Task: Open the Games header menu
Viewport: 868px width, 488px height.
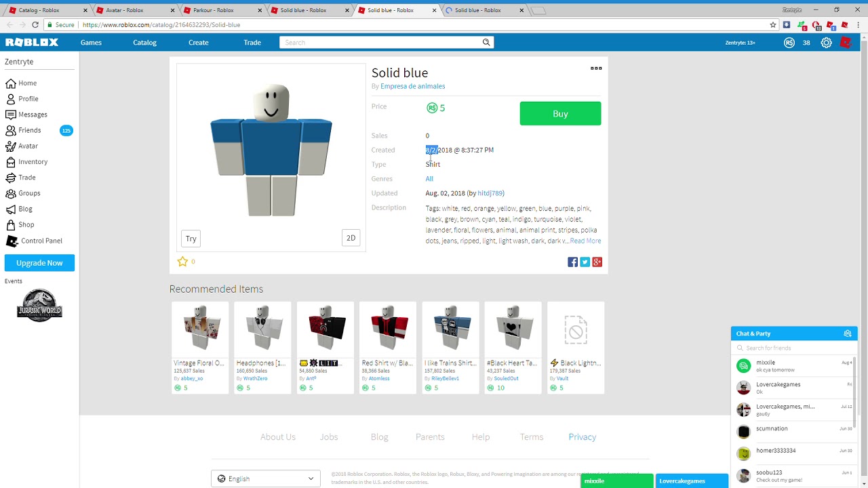Action: pyautogui.click(x=91, y=42)
